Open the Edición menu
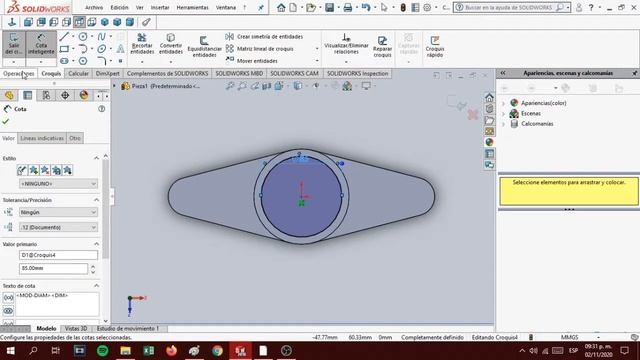This screenshot has width=640, height=360. pyautogui.click(x=119, y=7)
